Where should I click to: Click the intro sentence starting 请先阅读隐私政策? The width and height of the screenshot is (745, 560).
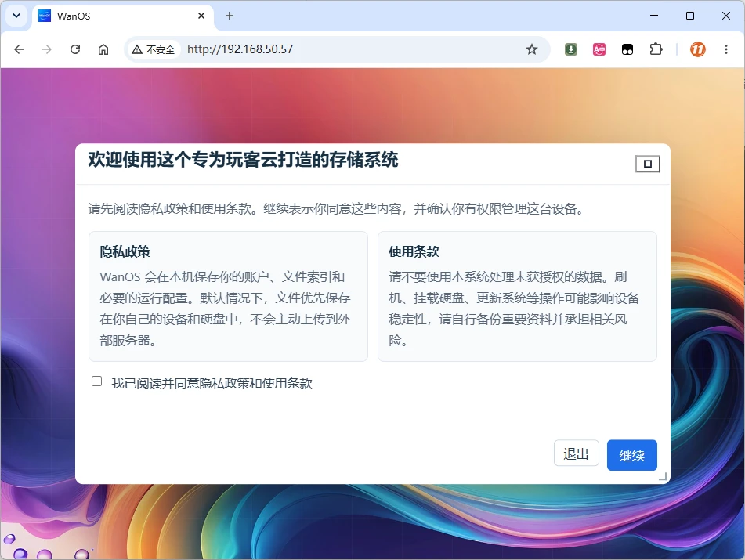click(337, 208)
